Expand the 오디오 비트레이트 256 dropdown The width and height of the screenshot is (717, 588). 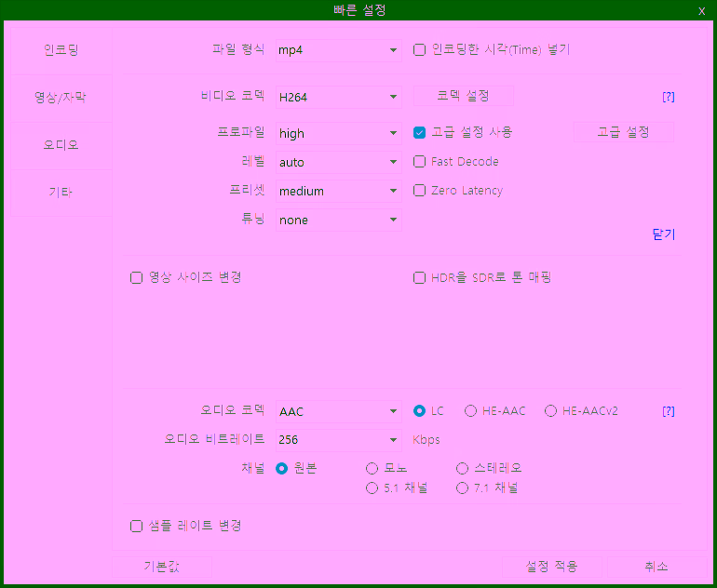click(x=338, y=440)
